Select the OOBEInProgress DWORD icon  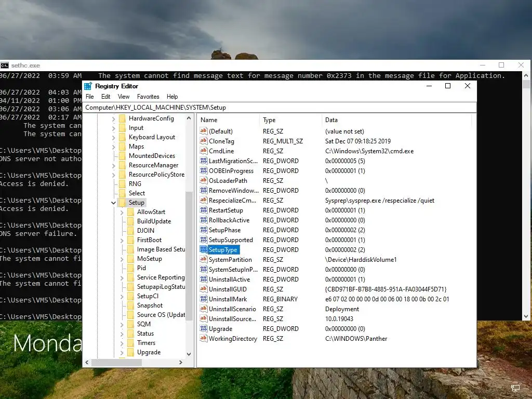(204, 170)
